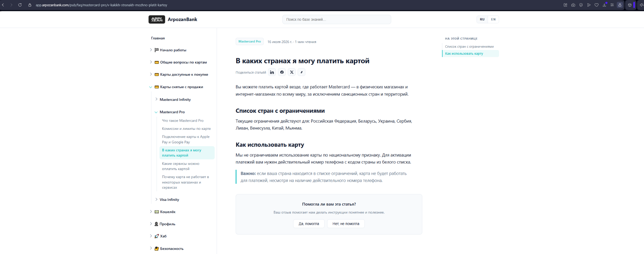
Task: Open Какие сервисы можно оплатить картой
Action: [181, 166]
